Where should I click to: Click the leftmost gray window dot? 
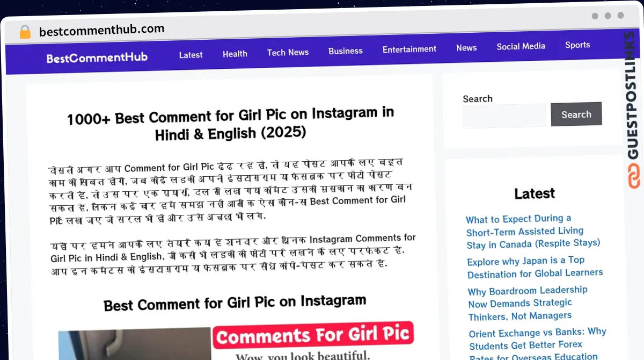point(595,16)
